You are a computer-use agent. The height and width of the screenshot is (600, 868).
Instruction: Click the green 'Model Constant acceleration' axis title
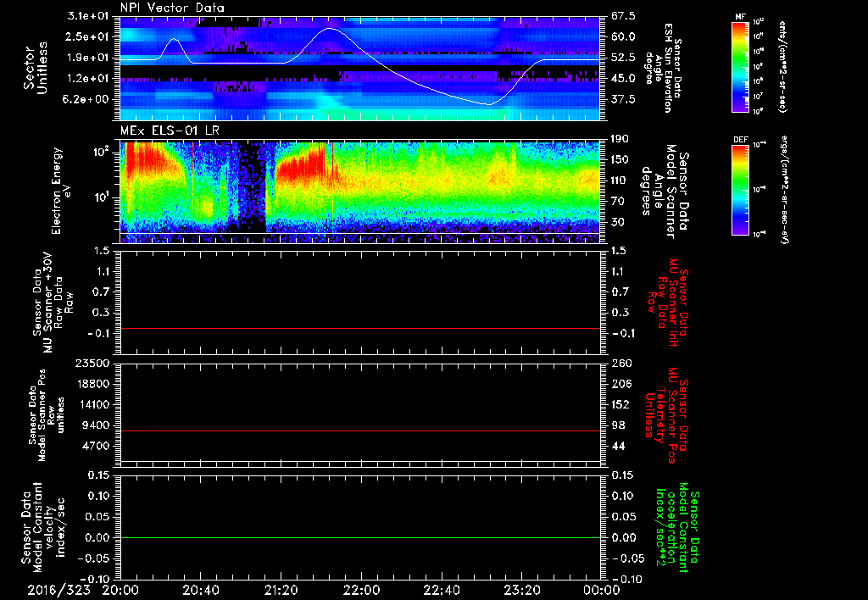tap(677, 527)
